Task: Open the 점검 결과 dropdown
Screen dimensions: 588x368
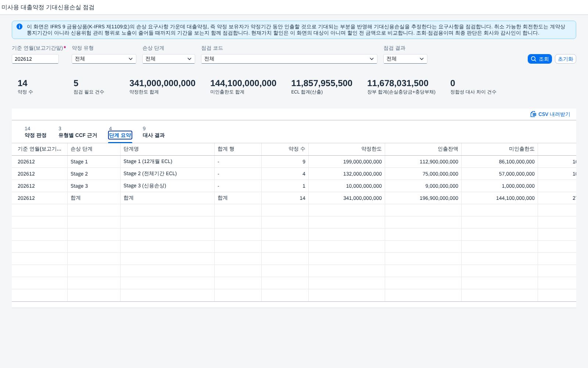Action: [x=405, y=59]
